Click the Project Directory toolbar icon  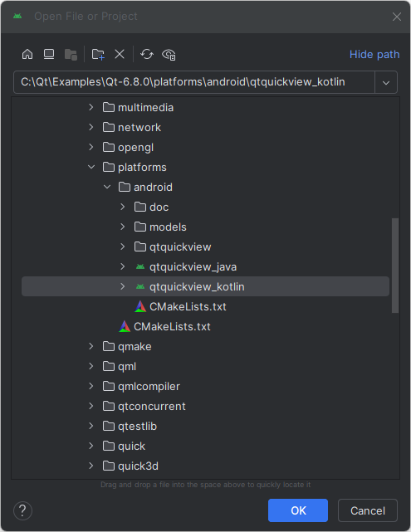pos(71,54)
